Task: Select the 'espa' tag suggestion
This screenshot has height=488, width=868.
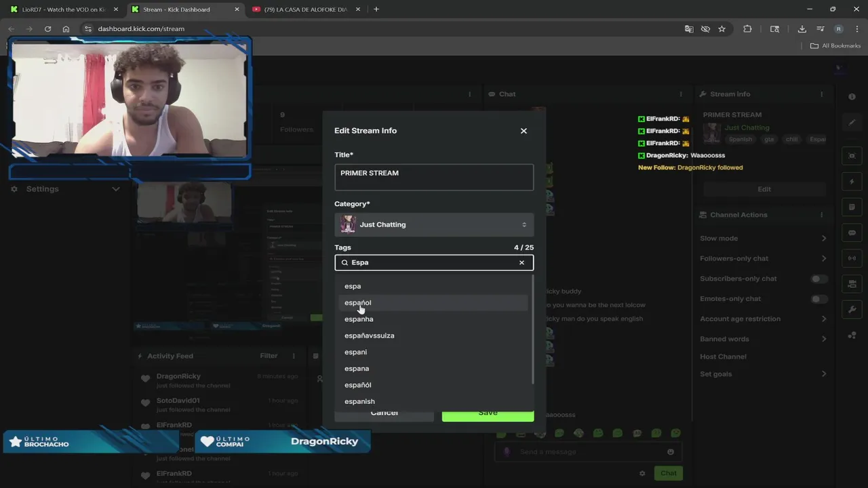Action: [x=353, y=286]
